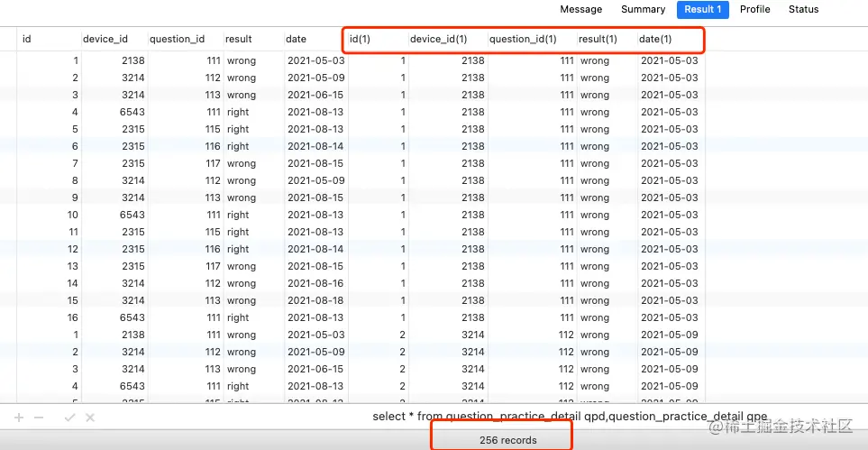Click date 2021-08-15 in row id 13
Screen dimensions: 868x450
pos(316,266)
